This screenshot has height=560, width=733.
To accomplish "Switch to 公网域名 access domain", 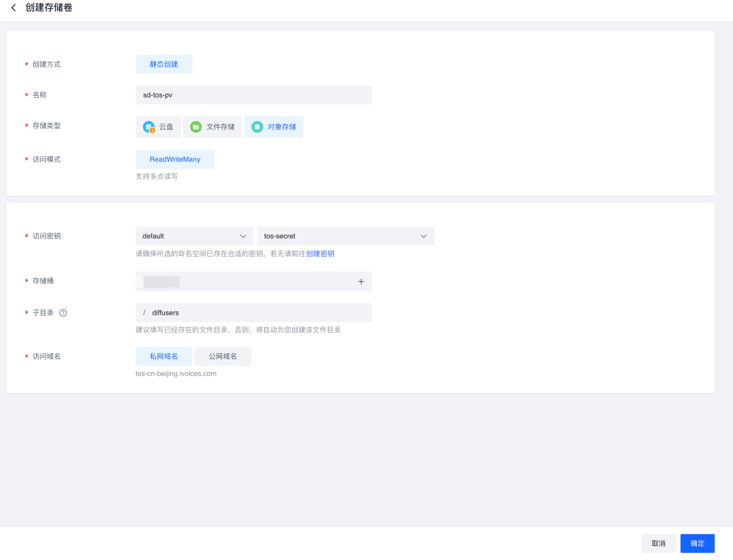I will click(223, 356).
